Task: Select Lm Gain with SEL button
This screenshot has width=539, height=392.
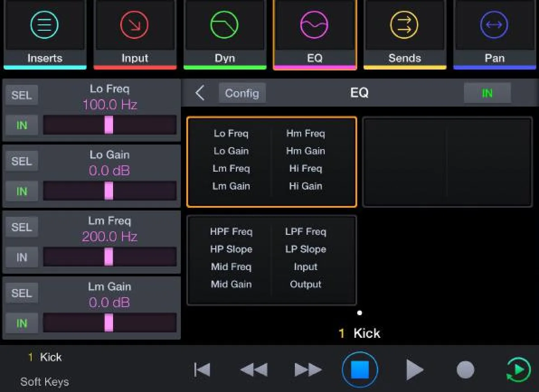Action: [x=22, y=293]
